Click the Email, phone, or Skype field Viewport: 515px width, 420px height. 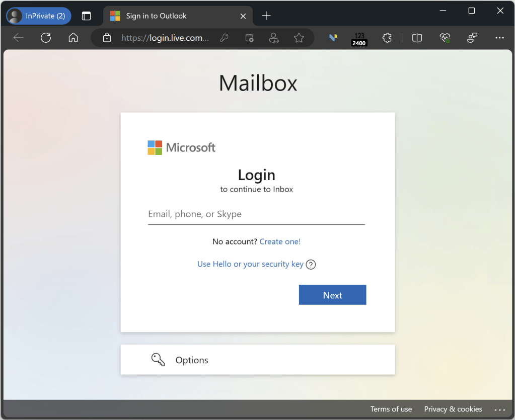pos(256,214)
